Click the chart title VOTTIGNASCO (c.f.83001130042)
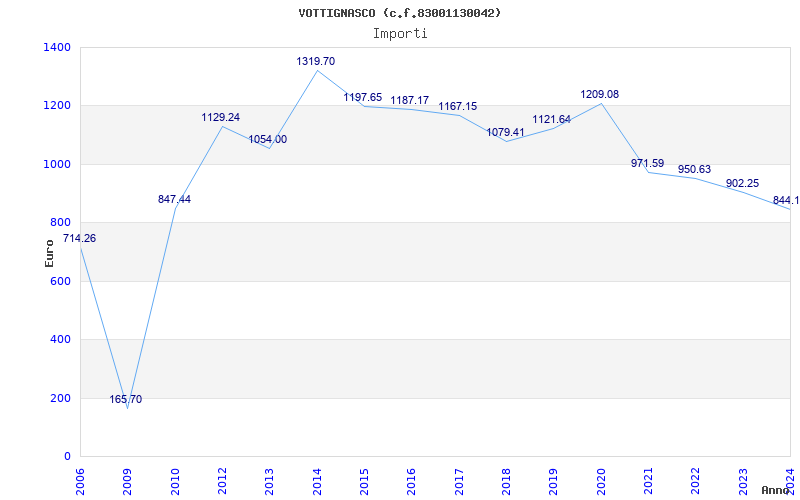Image resolution: width=800 pixels, height=500 pixels. pyautogui.click(x=400, y=13)
